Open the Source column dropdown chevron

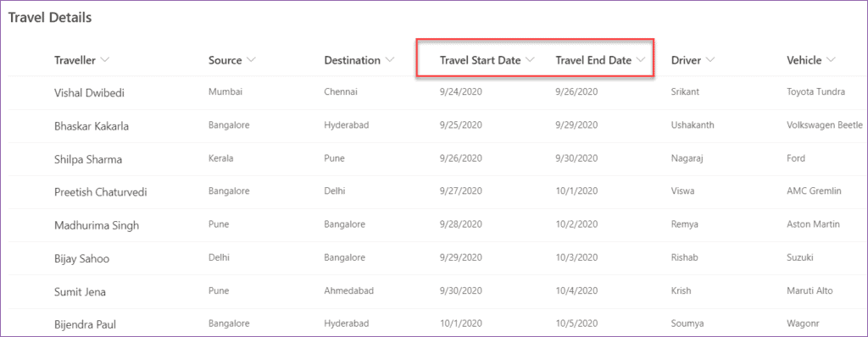(x=251, y=60)
